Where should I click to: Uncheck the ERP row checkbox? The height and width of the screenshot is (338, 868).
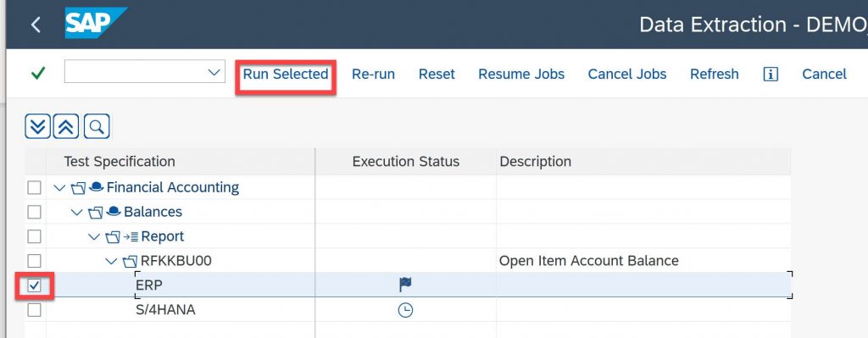(34, 285)
